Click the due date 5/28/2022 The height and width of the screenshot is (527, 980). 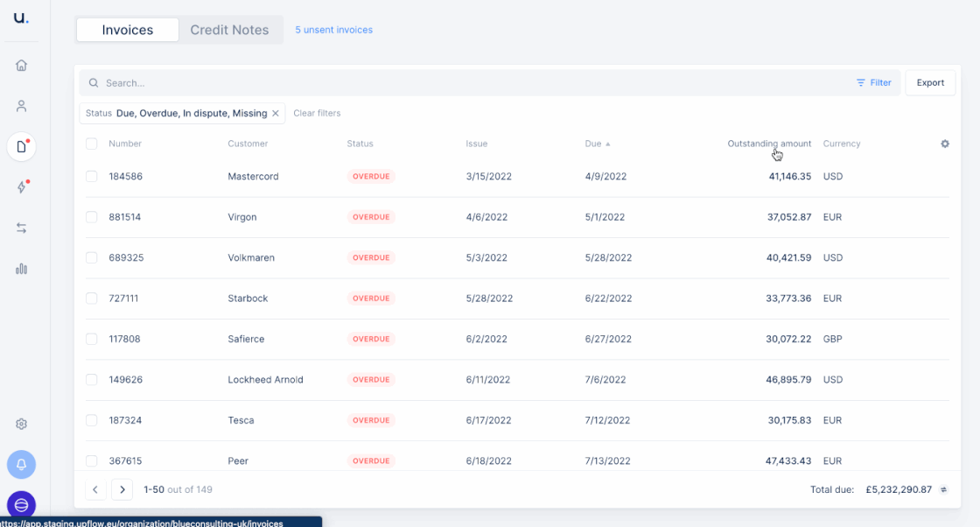tap(608, 257)
